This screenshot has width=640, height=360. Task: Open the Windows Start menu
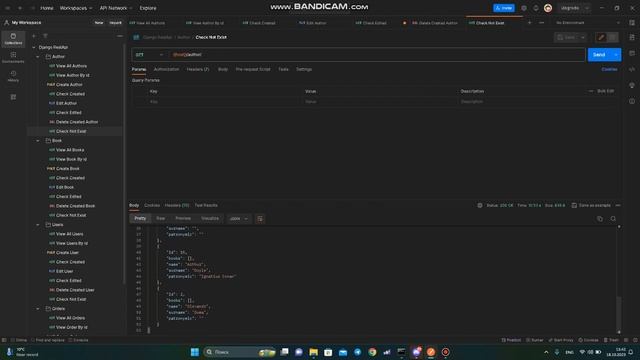(x=195, y=352)
